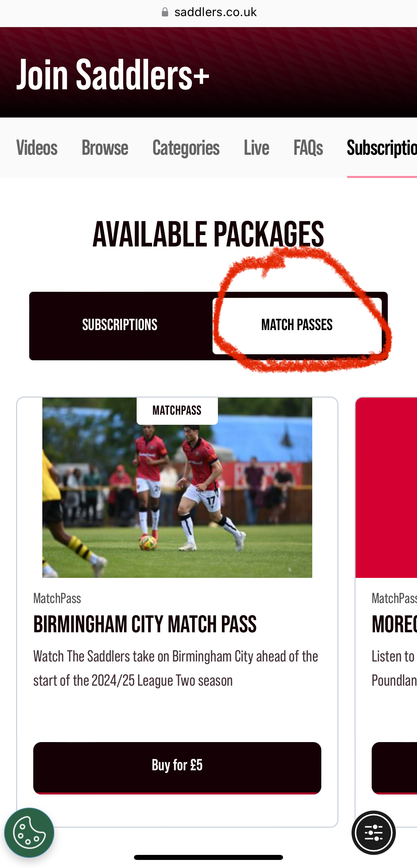Image resolution: width=417 pixels, height=868 pixels.
Task: Open the accessibility settings sliders icon
Action: [374, 833]
